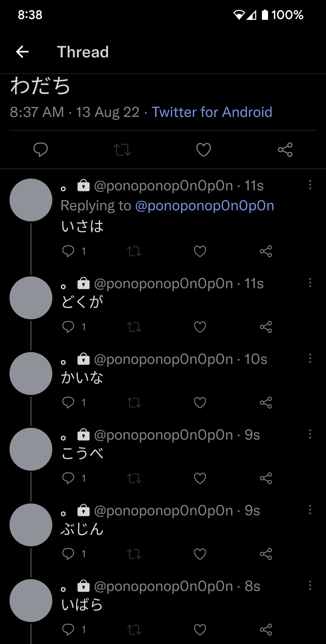This screenshot has width=326, height=644.
Task: Share the ぶじん tweet
Action: click(x=266, y=554)
